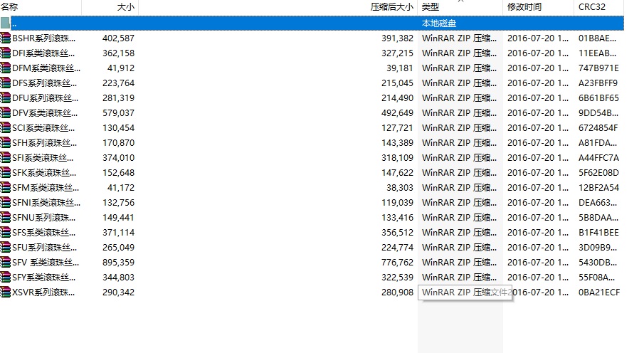
Task: Select the CRC32 value B1F41BEE
Action: tap(598, 233)
